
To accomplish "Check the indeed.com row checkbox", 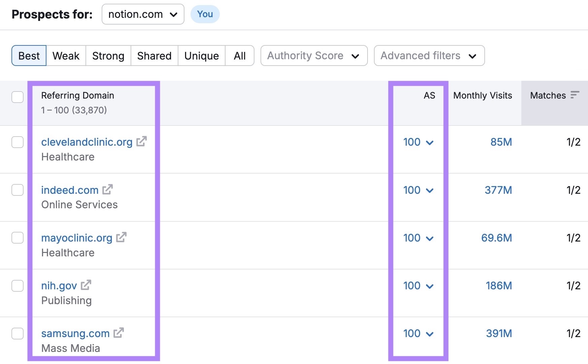I will coord(18,190).
